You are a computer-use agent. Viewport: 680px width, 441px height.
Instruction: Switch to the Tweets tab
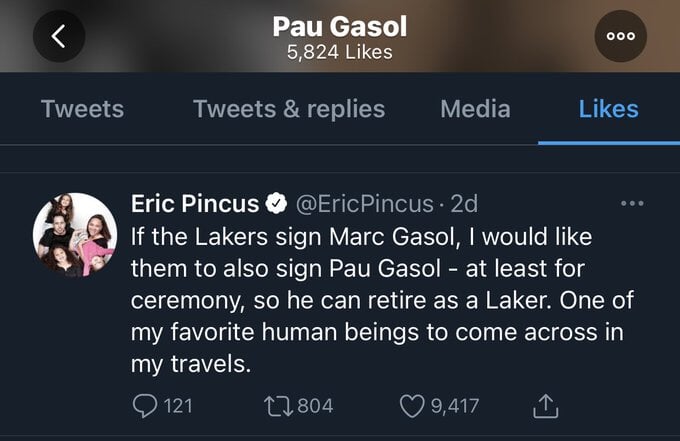click(x=82, y=108)
